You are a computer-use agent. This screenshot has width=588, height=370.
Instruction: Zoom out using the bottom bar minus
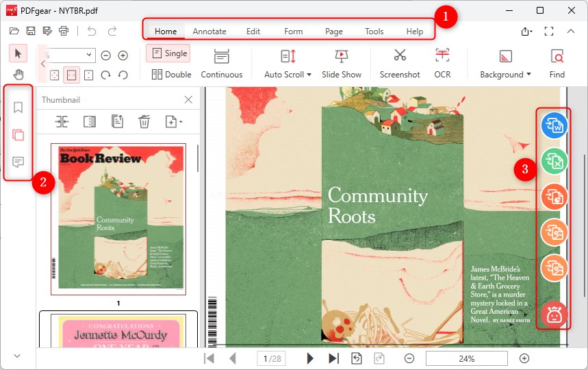pos(409,359)
